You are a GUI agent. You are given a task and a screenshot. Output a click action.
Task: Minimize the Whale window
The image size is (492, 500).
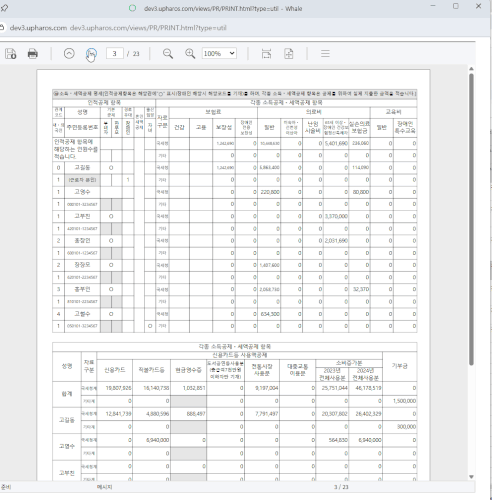coord(433,6)
